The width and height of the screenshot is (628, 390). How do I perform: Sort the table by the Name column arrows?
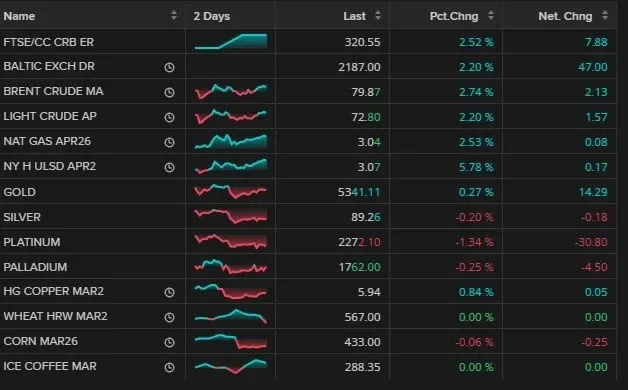(174, 16)
